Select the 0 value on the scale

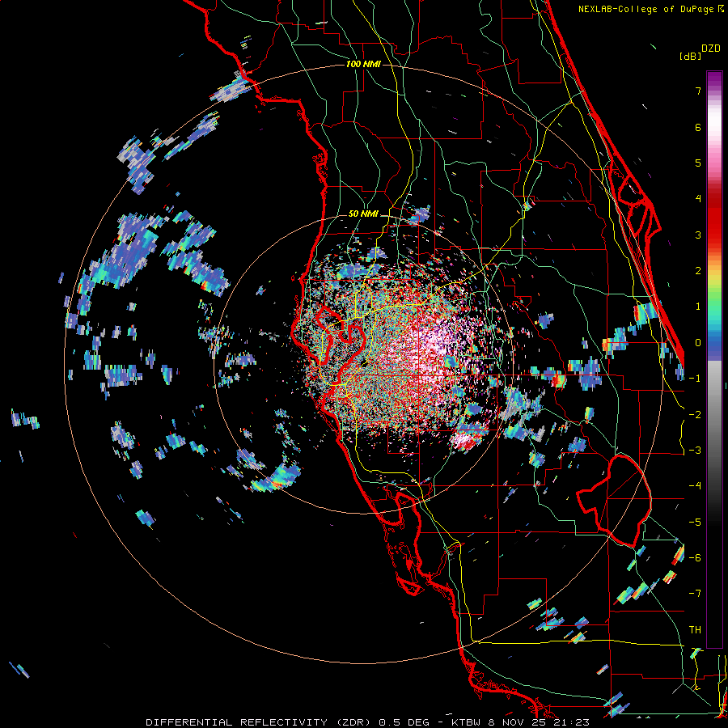[698, 343]
